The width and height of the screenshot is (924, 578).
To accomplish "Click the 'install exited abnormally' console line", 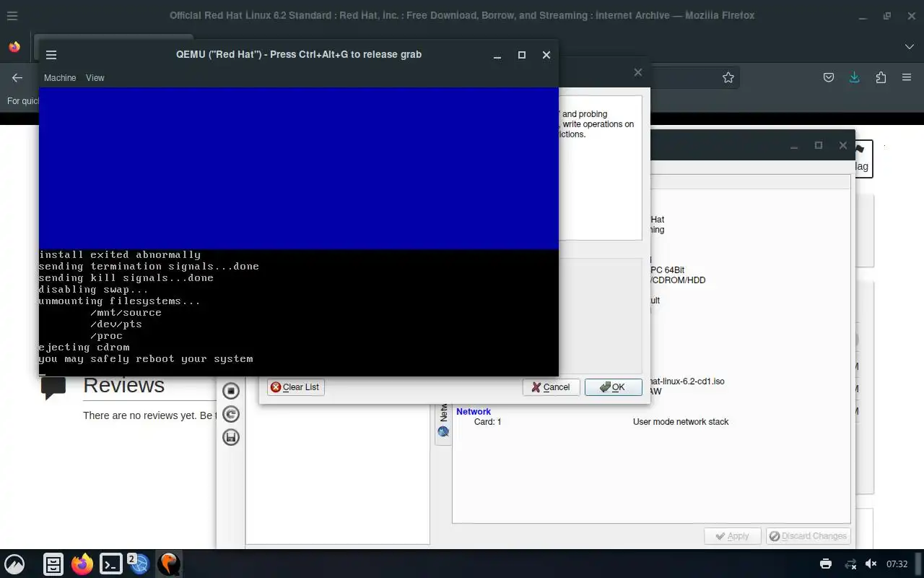I will (x=120, y=254).
